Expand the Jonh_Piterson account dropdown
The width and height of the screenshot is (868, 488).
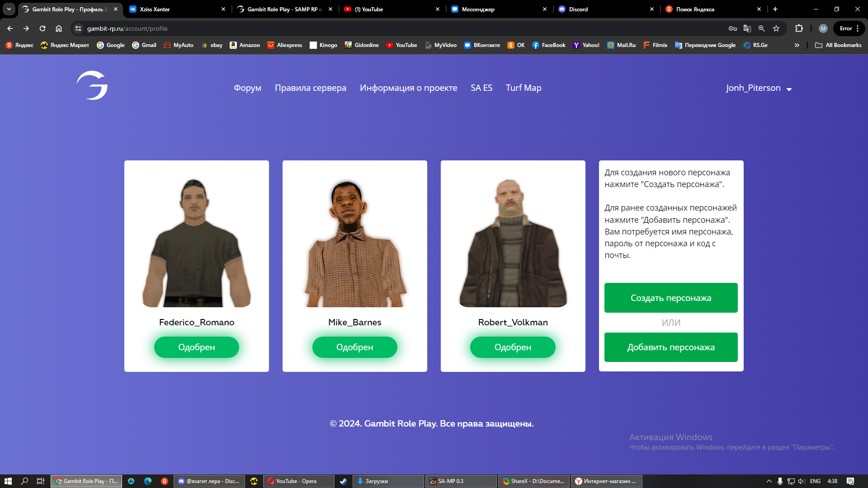[759, 88]
